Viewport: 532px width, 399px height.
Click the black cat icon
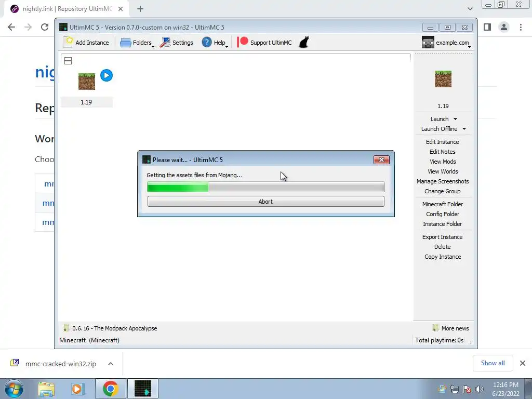pyautogui.click(x=304, y=43)
